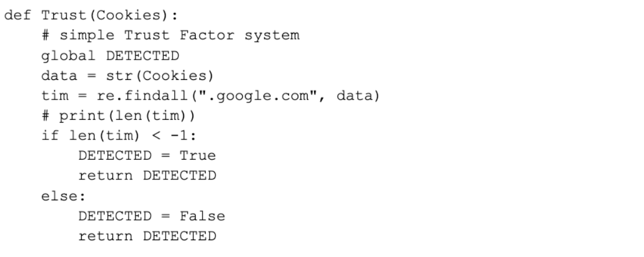The height and width of the screenshot is (257, 644).
Task: Click the 'tim' variable at assignment
Action: coord(52,96)
